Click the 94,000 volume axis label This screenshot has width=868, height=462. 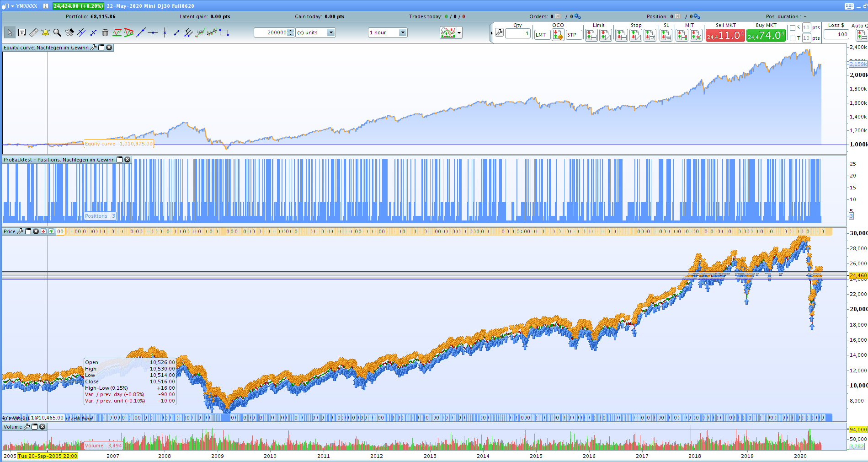click(x=858, y=430)
